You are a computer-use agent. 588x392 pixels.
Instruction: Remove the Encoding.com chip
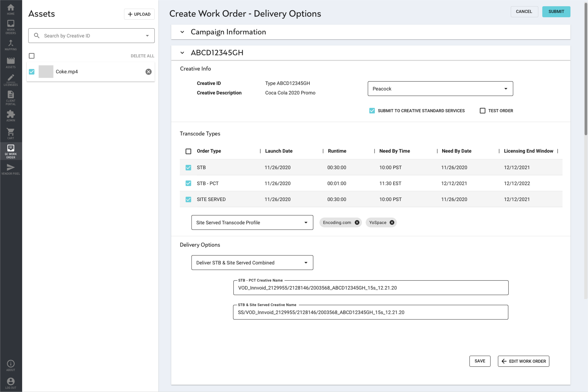click(x=357, y=223)
